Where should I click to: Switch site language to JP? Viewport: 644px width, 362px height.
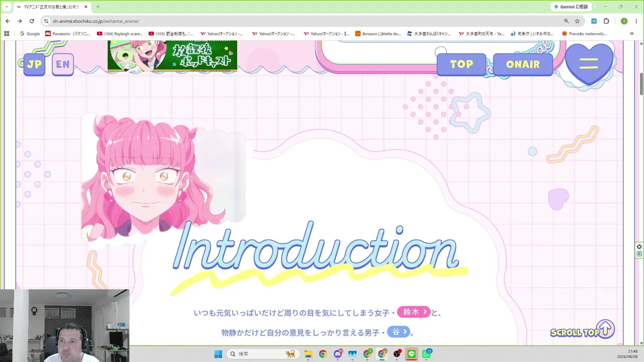[x=34, y=64]
